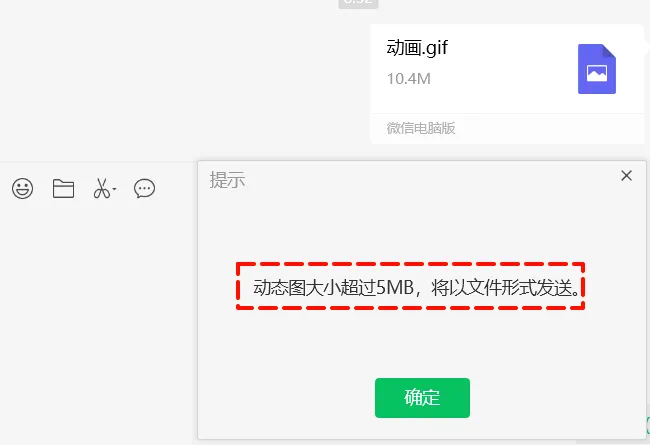Select the scissors screenshot tool

[x=102, y=189]
